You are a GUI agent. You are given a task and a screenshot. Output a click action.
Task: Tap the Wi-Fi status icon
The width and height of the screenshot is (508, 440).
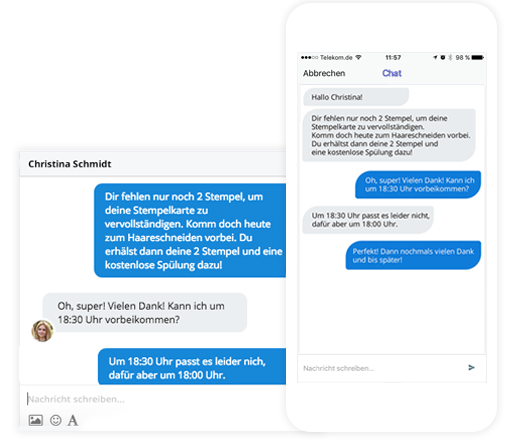pos(359,57)
